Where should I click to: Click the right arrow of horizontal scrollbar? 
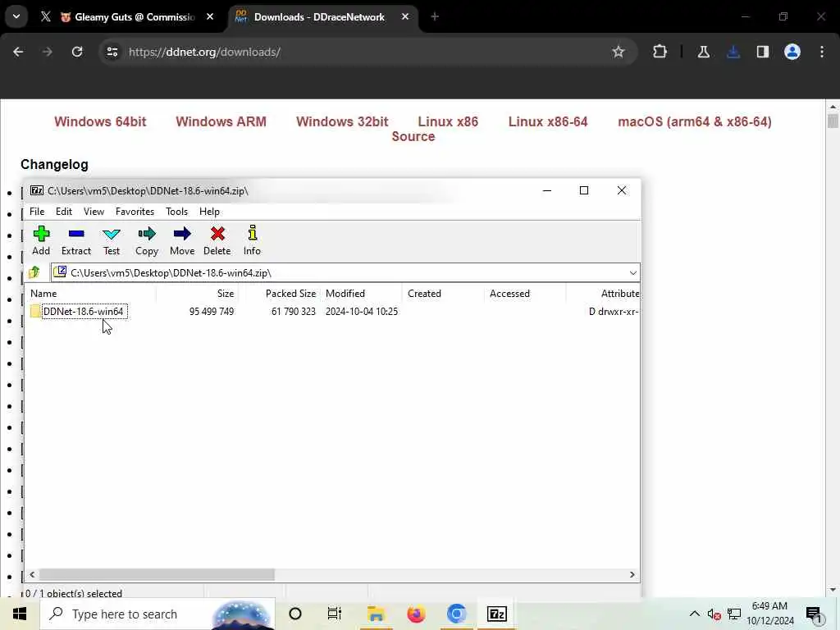tap(632, 574)
